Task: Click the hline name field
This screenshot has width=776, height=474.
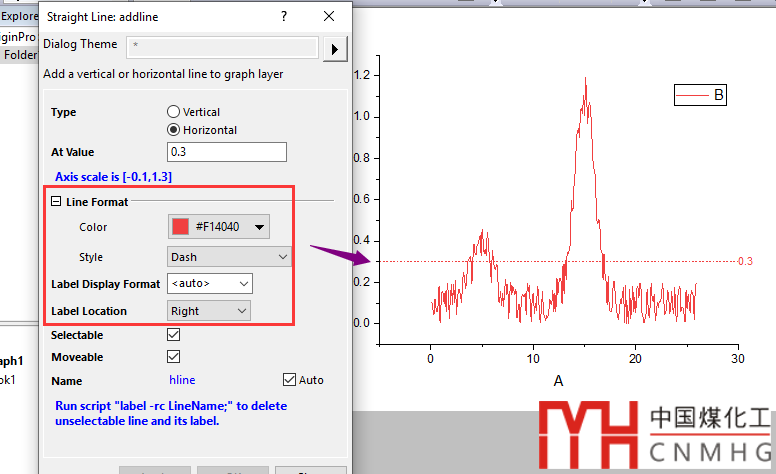Action: 185,381
